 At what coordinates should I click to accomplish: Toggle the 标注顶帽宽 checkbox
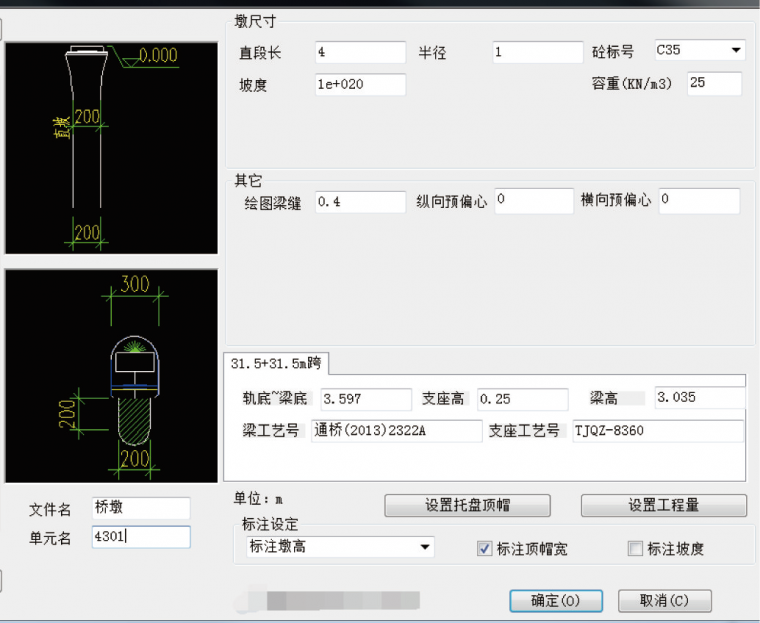coord(485,548)
